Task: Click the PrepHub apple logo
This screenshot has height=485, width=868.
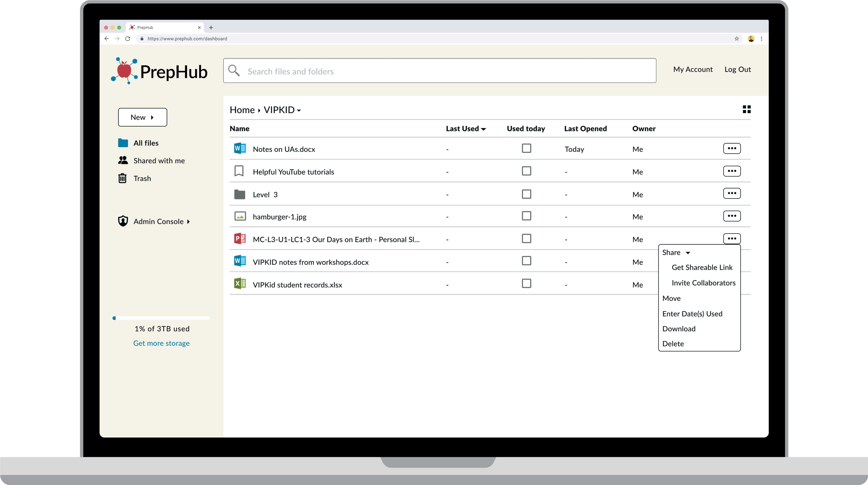Action: click(124, 71)
